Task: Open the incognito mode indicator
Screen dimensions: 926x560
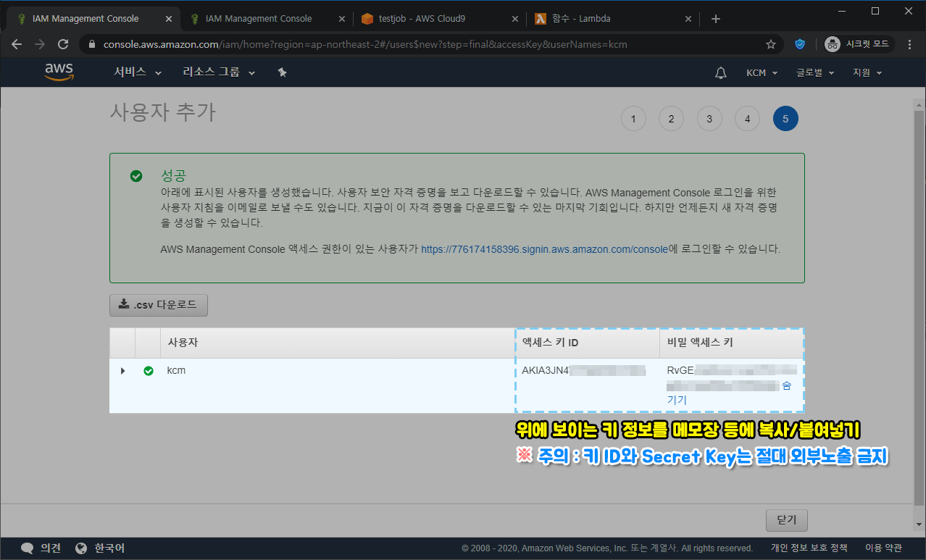Action: click(x=859, y=44)
